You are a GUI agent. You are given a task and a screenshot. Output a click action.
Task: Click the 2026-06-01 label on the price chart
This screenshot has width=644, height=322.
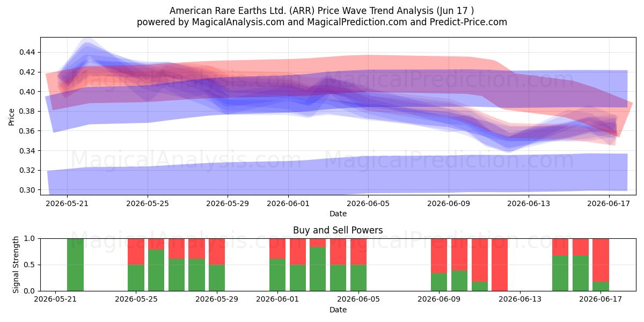pyautogui.click(x=288, y=203)
